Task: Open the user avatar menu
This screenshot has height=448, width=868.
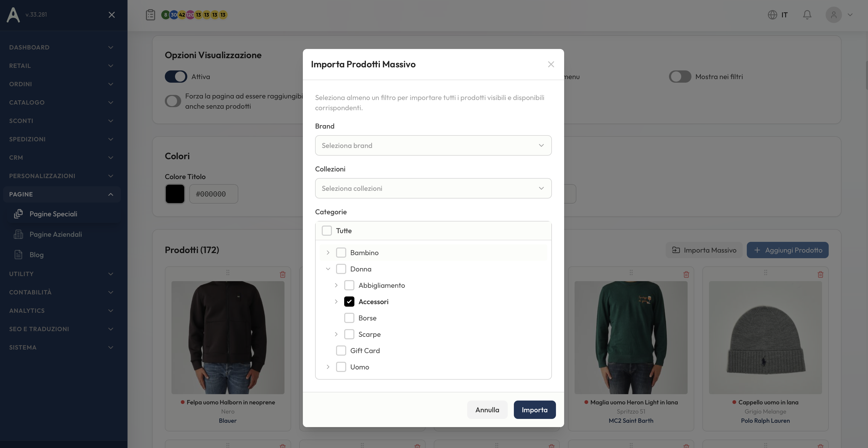Action: tap(834, 15)
